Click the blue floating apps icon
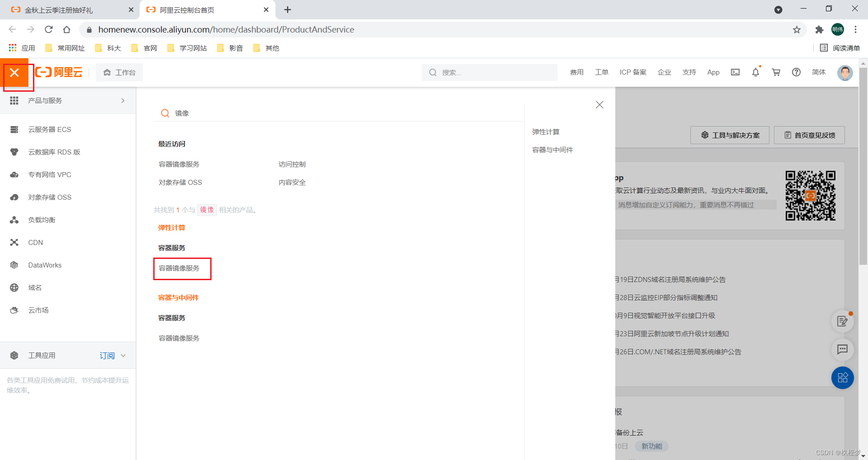868x460 pixels. (842, 378)
